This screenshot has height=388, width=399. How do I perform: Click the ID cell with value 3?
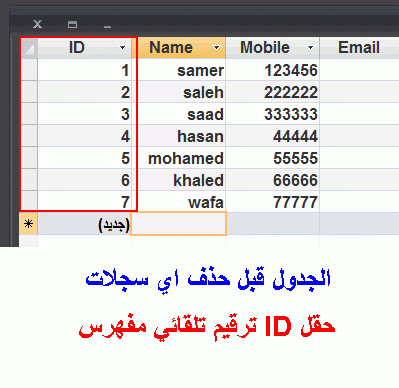tap(85, 114)
